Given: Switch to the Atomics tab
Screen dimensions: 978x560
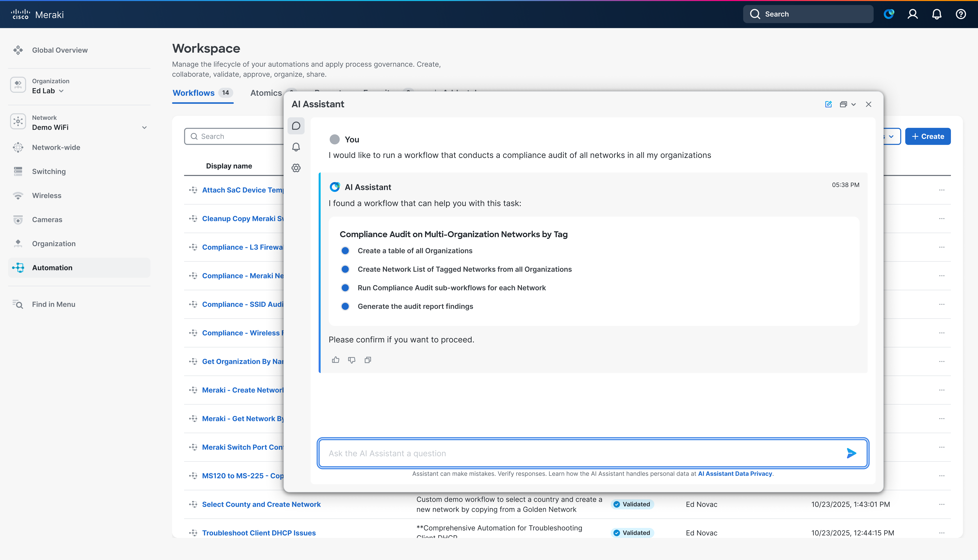Looking at the screenshot, I should click(x=266, y=93).
